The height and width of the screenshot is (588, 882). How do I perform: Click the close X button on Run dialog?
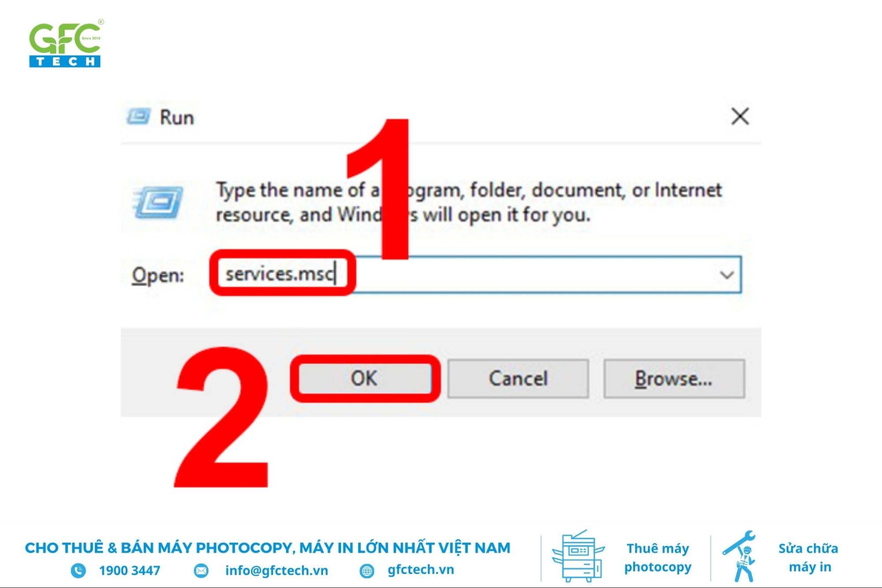tap(740, 116)
